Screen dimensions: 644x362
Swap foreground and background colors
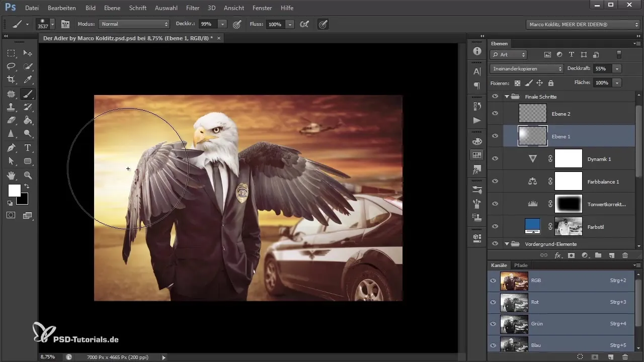26,187
